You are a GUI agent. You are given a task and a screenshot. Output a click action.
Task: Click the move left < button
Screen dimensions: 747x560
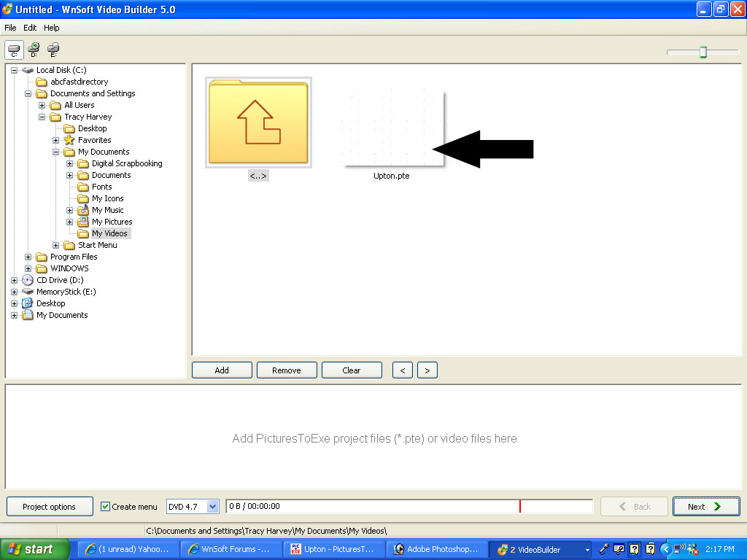(403, 370)
